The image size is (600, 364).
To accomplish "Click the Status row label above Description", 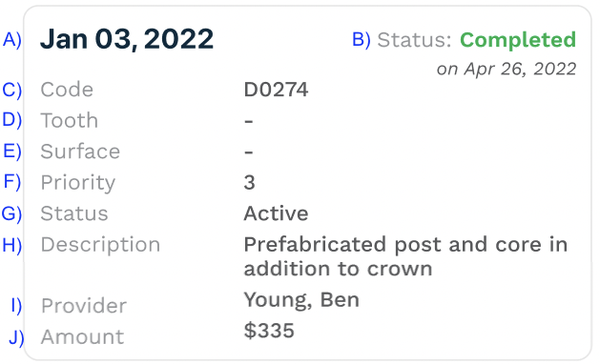I will tap(74, 213).
